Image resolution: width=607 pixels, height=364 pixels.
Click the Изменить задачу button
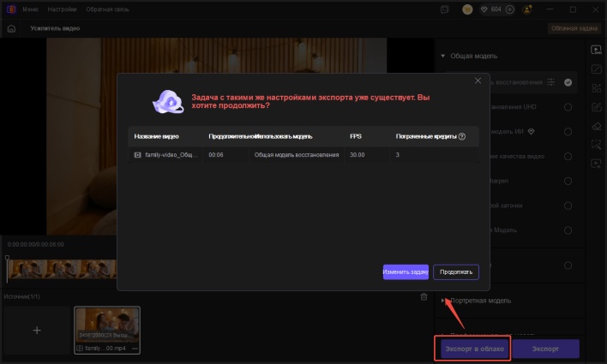tap(406, 272)
